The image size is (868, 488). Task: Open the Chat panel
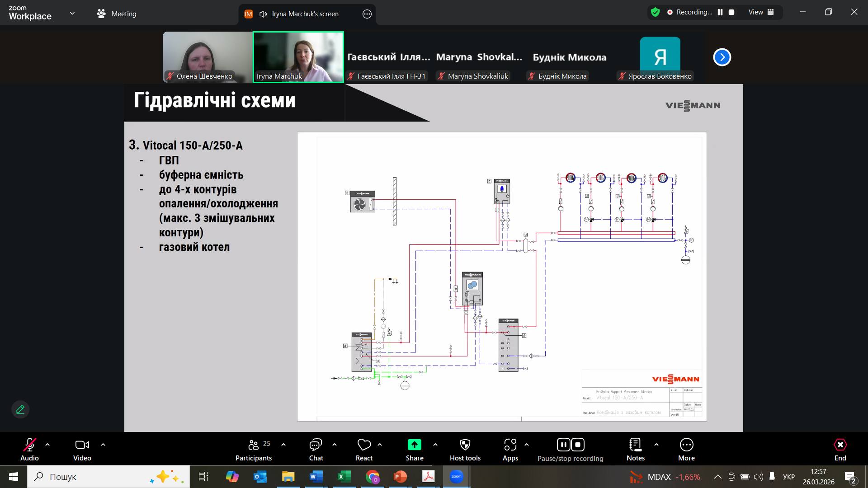tap(316, 445)
